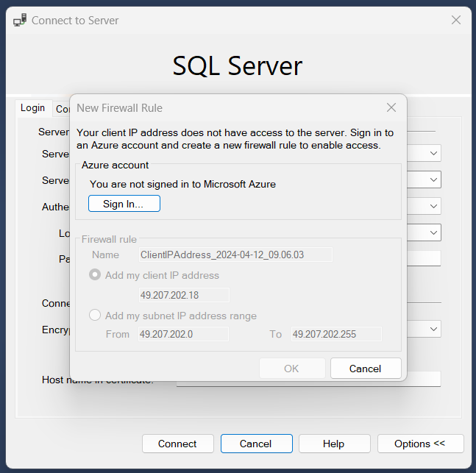Open the Server name dropdown arrow
The width and height of the screenshot is (476, 473).
pyautogui.click(x=433, y=179)
